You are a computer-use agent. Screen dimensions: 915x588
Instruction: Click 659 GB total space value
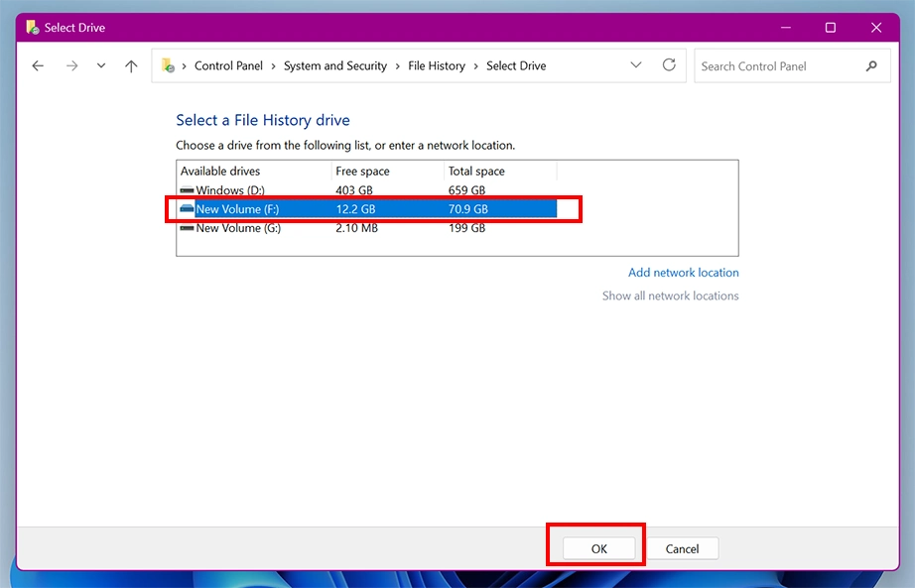pyautogui.click(x=466, y=190)
